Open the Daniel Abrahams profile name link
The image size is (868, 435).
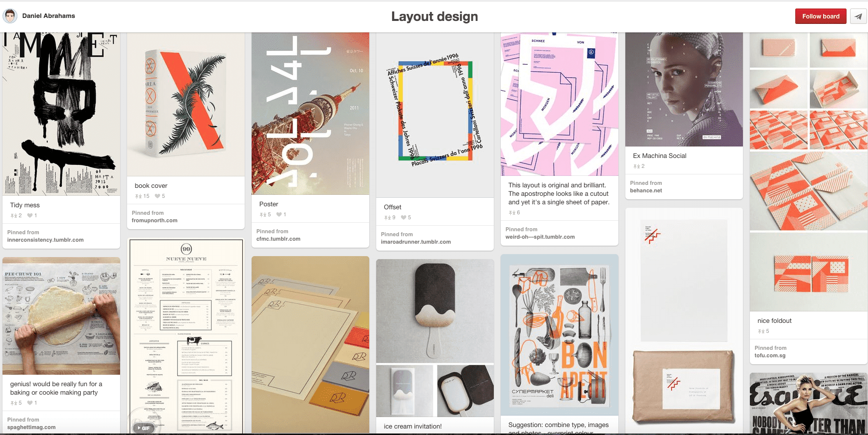click(x=49, y=16)
